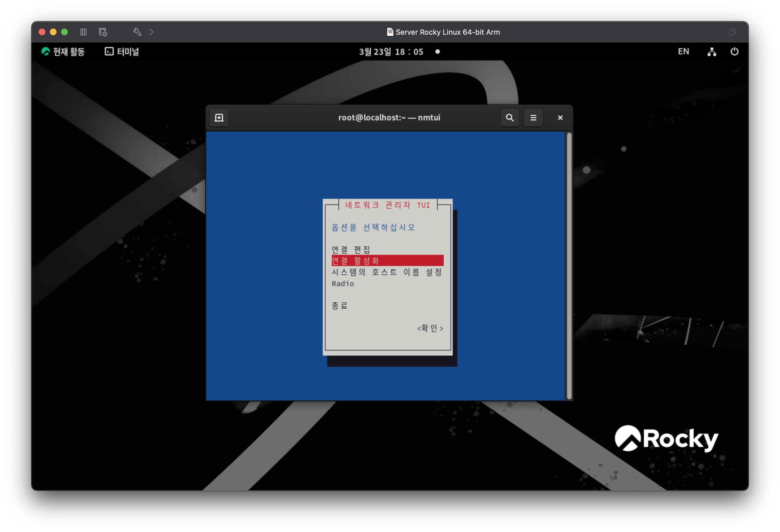Select 종료 to quit nmtui
This screenshot has height=532, width=780.
point(339,305)
